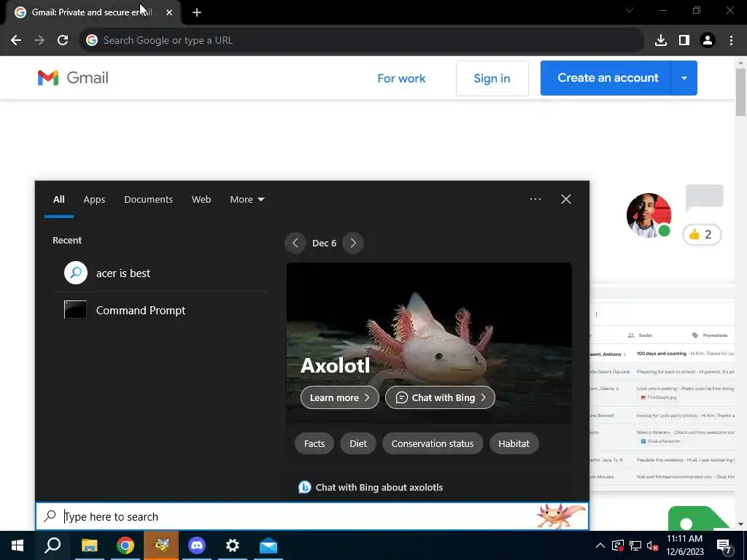Open recent search 'acer is best'
Viewport: 747px width, 560px height.
tap(160, 273)
